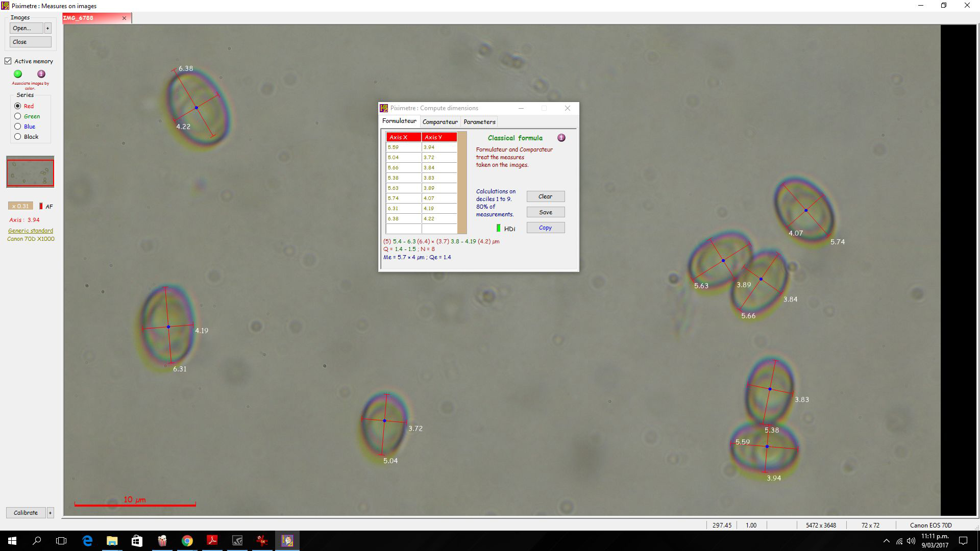
Task: Click the Piximetre icon in the taskbar
Action: click(287, 541)
